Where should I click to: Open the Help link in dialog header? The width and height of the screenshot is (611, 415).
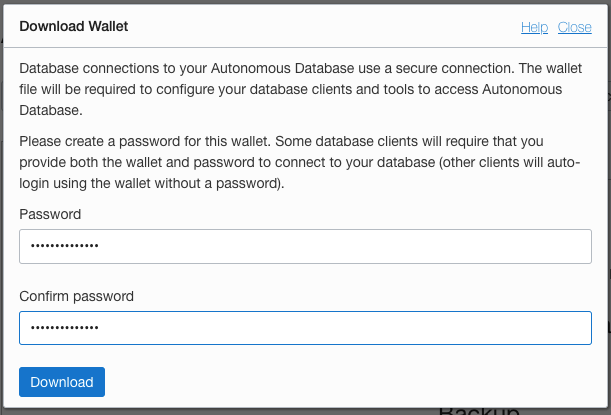tap(534, 27)
